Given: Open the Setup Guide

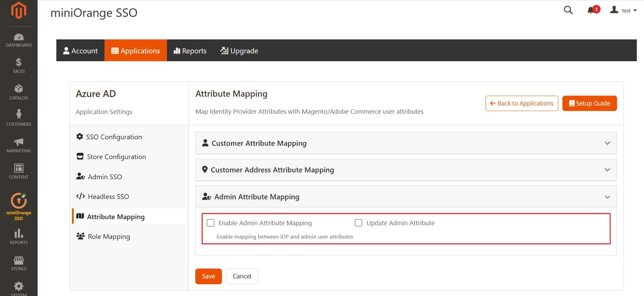Looking at the screenshot, I should pyautogui.click(x=590, y=103).
